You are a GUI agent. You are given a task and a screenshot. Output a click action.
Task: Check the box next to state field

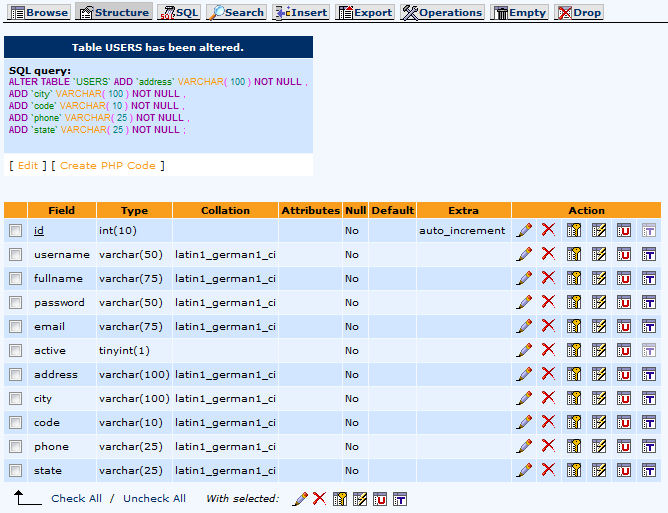[15, 471]
